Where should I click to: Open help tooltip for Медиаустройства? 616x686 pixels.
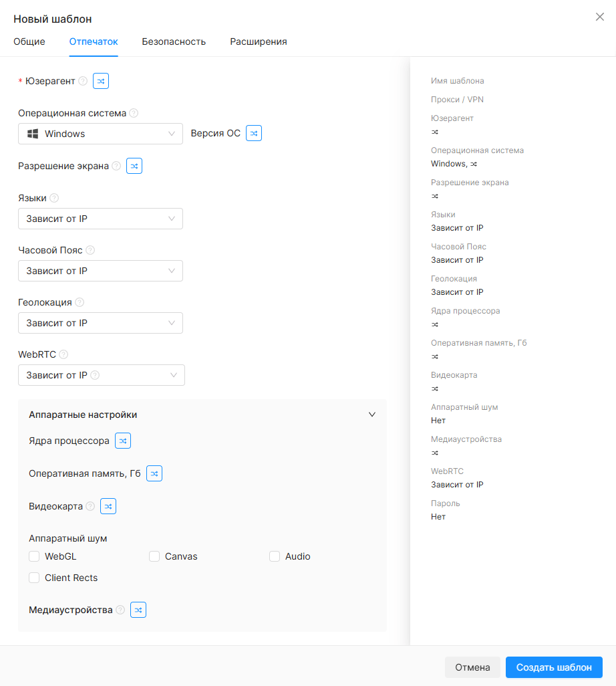click(120, 610)
